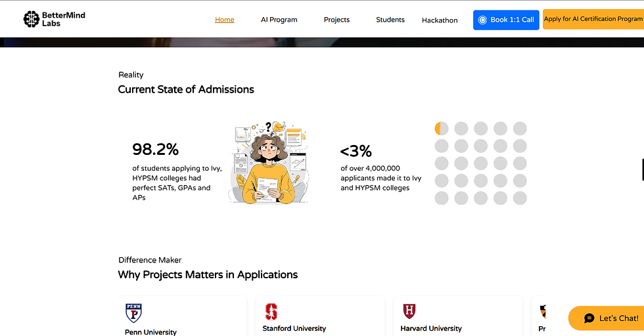Screen dimensions: 644x336
Task: Open the Let's Chat widget
Action: click(606, 318)
